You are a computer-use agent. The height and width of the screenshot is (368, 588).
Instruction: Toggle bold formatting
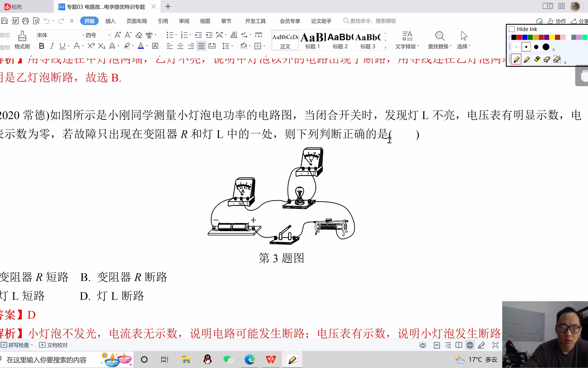click(42, 46)
